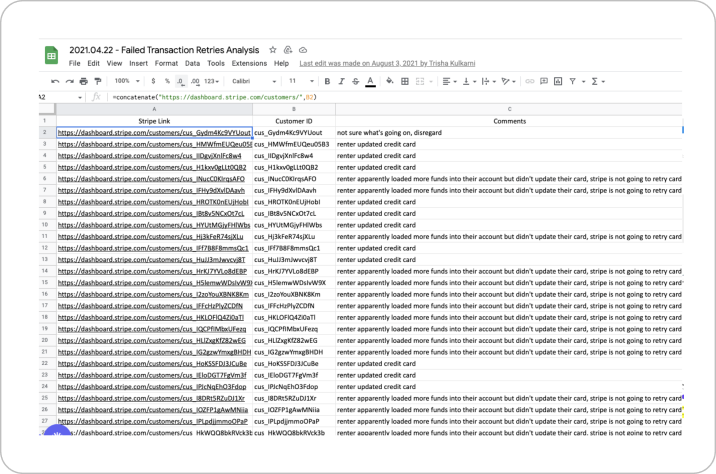The height and width of the screenshot is (474, 716).
Task: Select the Customer ID header cell
Action: coord(294,121)
